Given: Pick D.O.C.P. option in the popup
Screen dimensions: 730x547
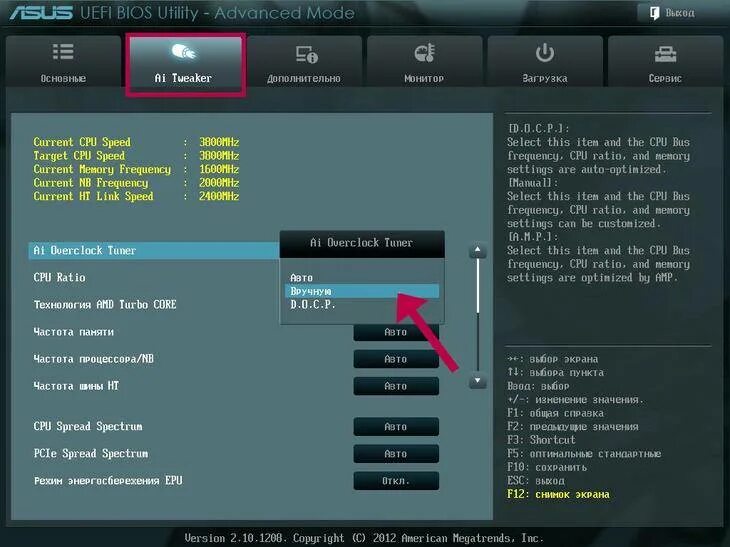Looking at the screenshot, I should (x=361, y=304).
